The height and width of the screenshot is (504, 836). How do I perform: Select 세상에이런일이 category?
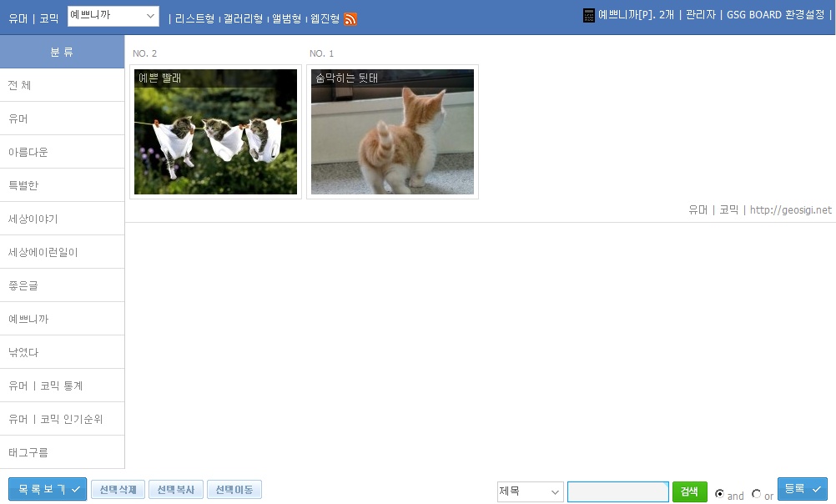(62, 252)
